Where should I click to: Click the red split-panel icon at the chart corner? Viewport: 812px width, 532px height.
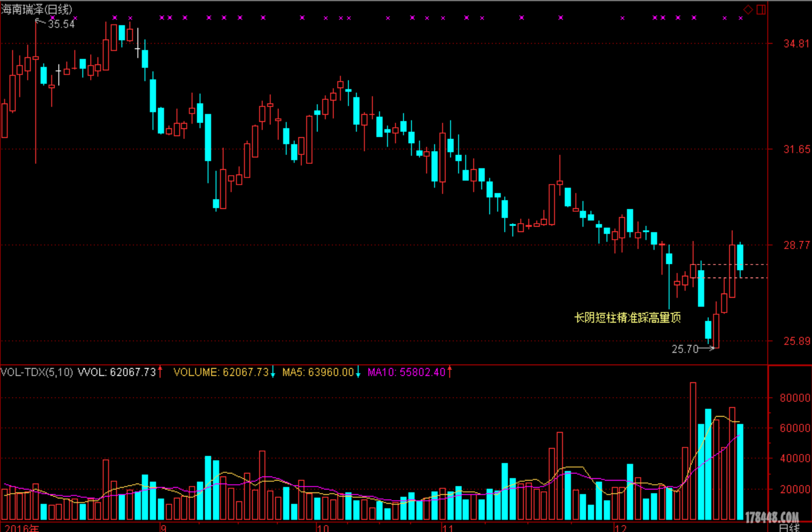[761, 9]
